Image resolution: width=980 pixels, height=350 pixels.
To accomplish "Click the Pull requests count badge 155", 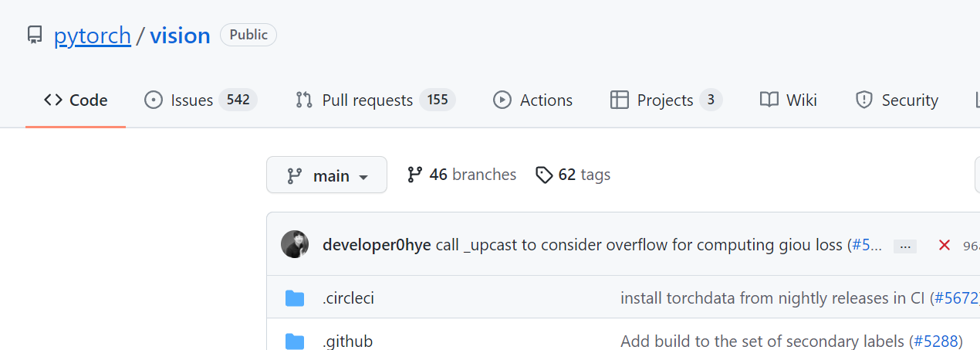I will [x=438, y=100].
